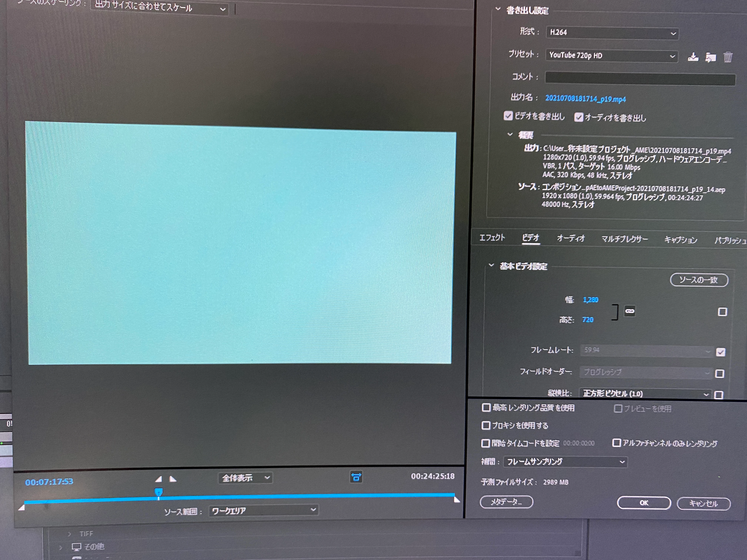The height and width of the screenshot is (560, 747).
Task: Click the blue playhead on timeline
Action: pyautogui.click(x=158, y=492)
